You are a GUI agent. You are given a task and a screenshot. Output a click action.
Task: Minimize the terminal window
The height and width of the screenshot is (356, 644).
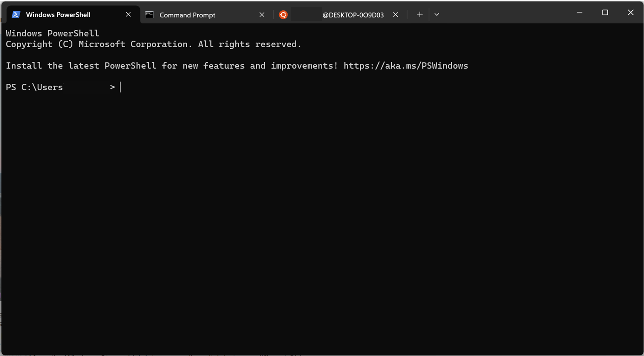click(579, 13)
